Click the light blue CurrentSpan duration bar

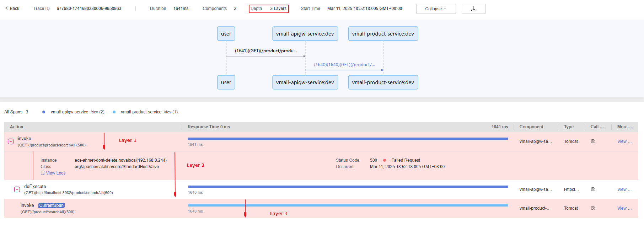pos(348,205)
